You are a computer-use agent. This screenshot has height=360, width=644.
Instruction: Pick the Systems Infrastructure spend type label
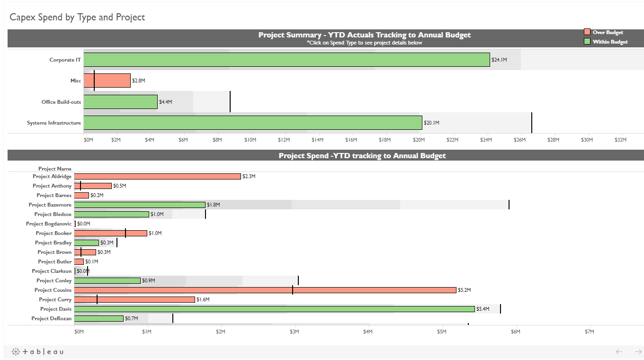tap(54, 123)
